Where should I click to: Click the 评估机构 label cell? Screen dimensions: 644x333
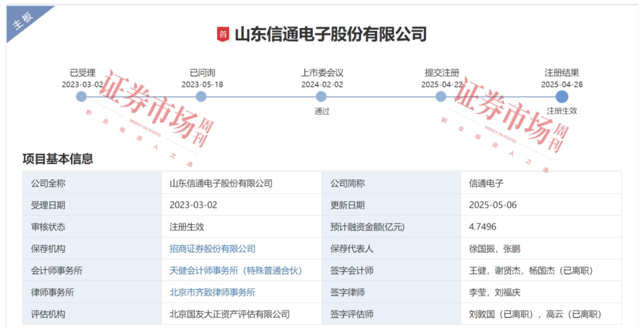pyautogui.click(x=92, y=314)
